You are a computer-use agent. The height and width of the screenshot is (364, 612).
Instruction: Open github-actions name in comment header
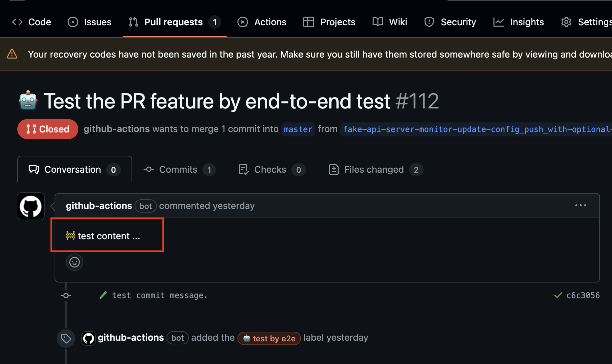[99, 206]
